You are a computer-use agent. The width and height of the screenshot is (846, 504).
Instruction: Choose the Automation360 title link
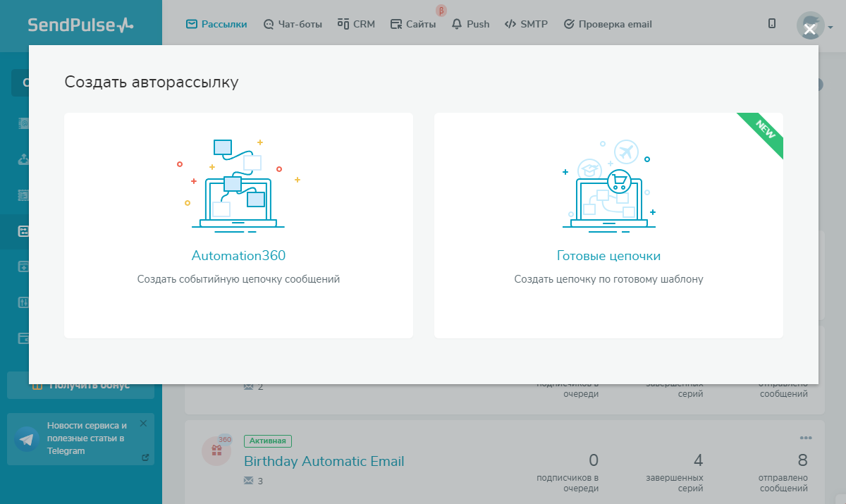238,256
